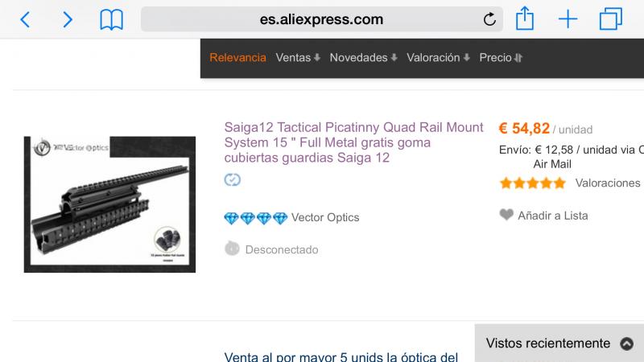Image resolution: width=644 pixels, height=362 pixels.
Task: Open the Safari bookmarks book icon
Action: (111, 19)
